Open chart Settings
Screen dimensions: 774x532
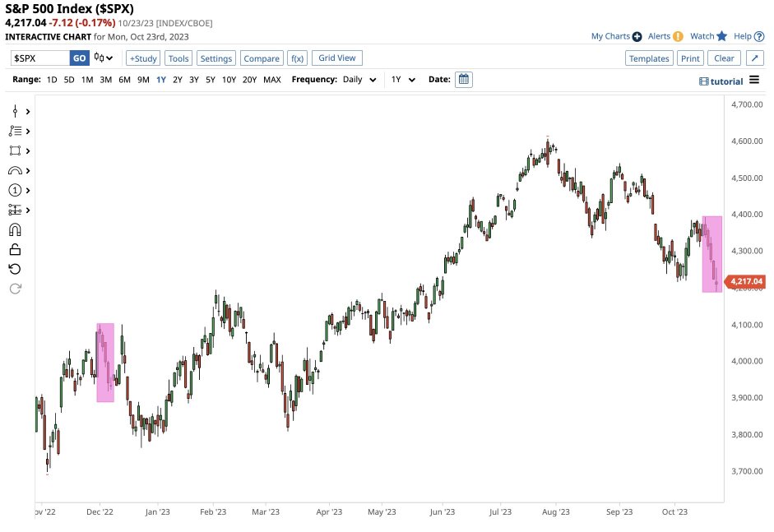pos(216,58)
